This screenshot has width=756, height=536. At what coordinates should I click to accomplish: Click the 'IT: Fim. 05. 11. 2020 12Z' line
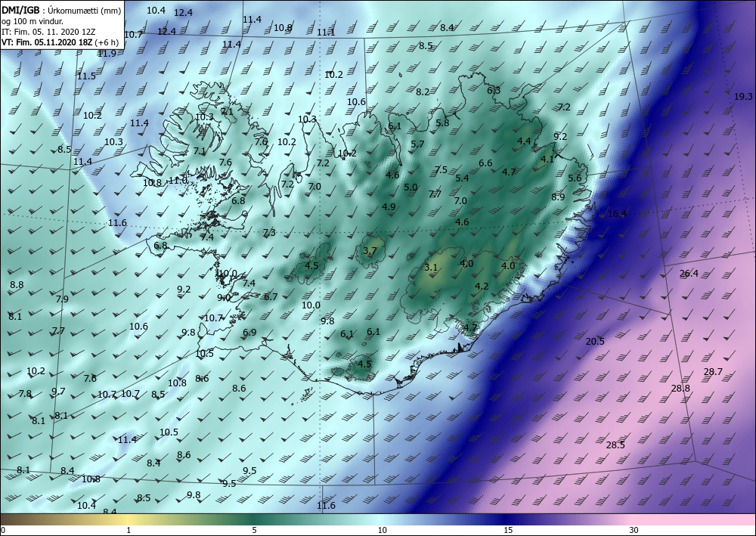click(x=48, y=32)
